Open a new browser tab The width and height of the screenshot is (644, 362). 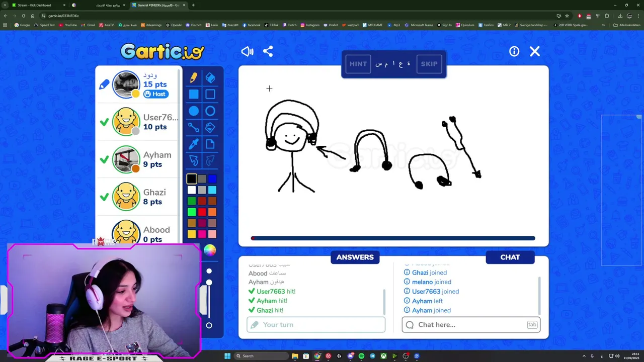pyautogui.click(x=193, y=5)
